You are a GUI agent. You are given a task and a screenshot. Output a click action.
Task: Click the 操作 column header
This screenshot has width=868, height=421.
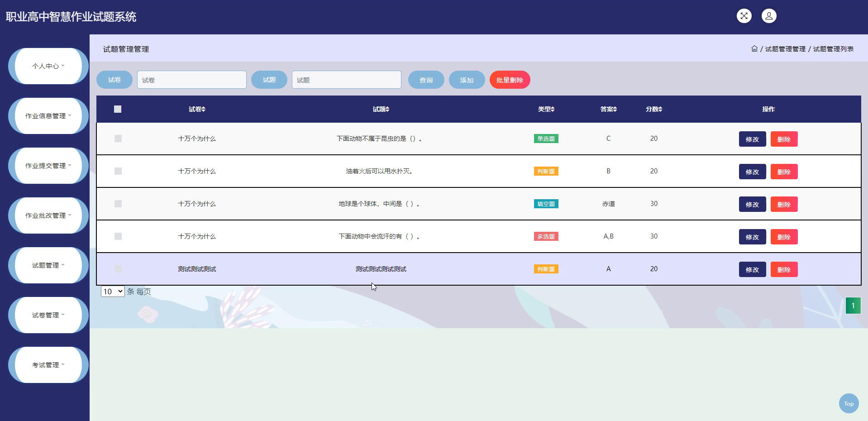768,109
